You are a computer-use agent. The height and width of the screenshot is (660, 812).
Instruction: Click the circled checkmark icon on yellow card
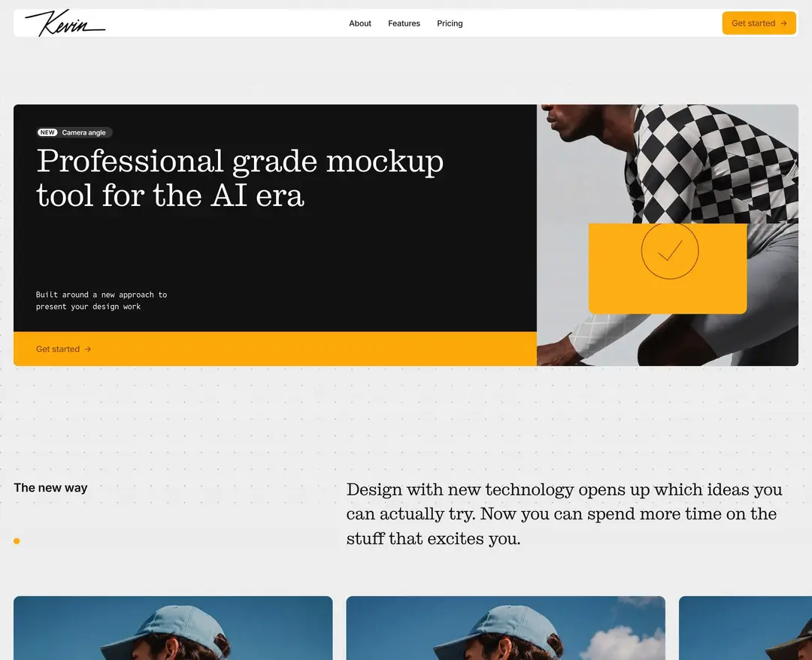click(x=670, y=251)
